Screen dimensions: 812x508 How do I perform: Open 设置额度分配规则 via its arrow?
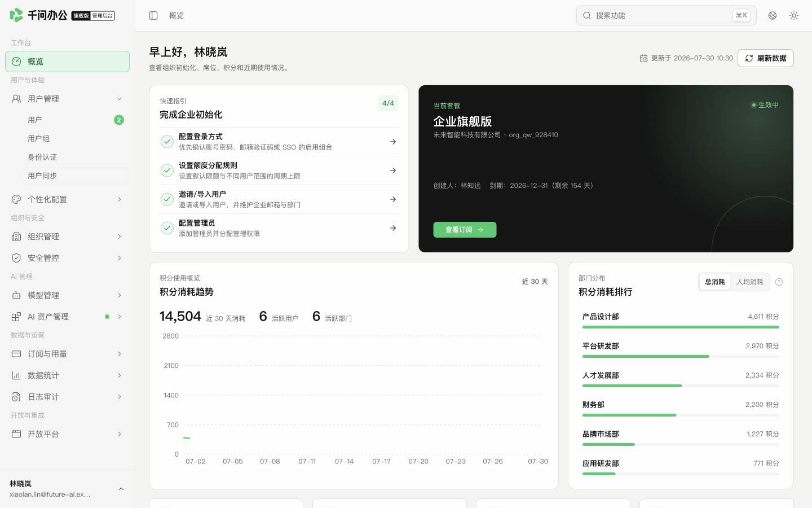tap(393, 170)
